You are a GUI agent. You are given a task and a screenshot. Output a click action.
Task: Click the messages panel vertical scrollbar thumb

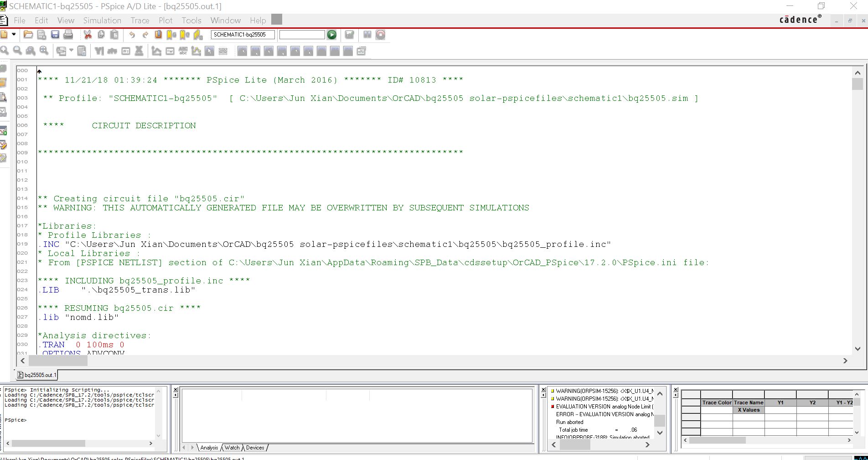(660, 420)
